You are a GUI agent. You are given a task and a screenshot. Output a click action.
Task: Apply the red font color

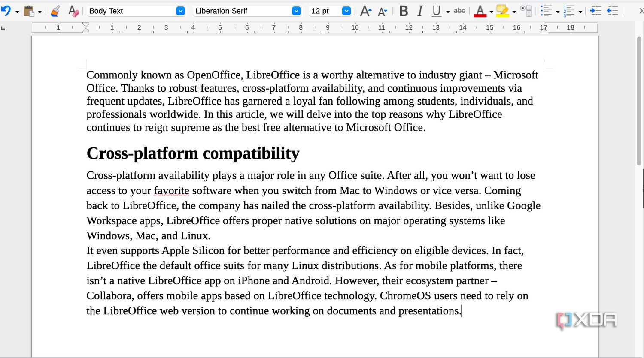480,11
